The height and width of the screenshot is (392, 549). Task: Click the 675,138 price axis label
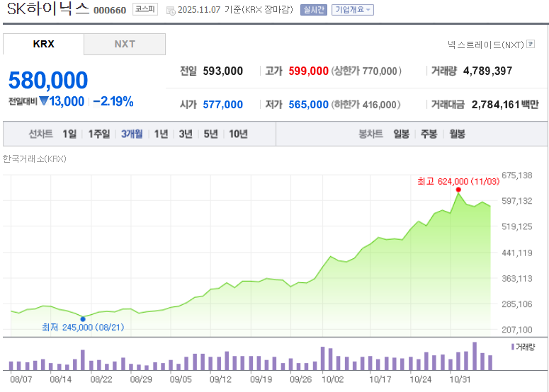[517, 175]
